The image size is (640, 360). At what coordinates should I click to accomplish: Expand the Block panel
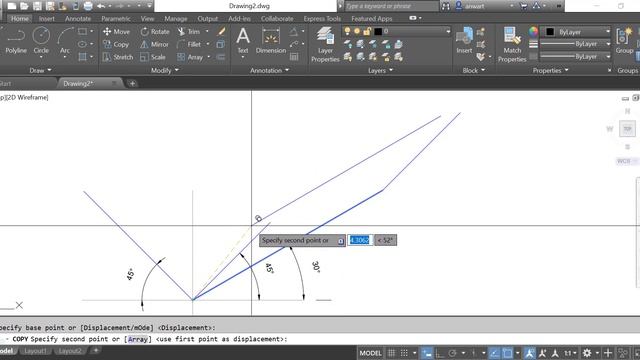pos(473,70)
